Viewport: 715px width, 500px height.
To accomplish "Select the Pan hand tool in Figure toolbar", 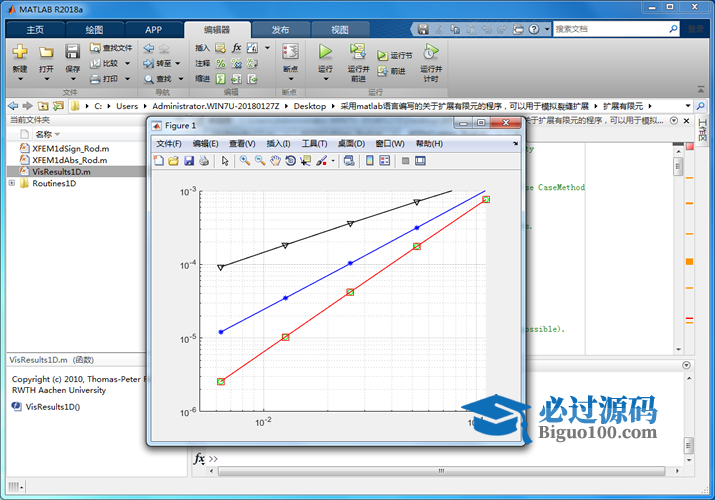I will 275,161.
